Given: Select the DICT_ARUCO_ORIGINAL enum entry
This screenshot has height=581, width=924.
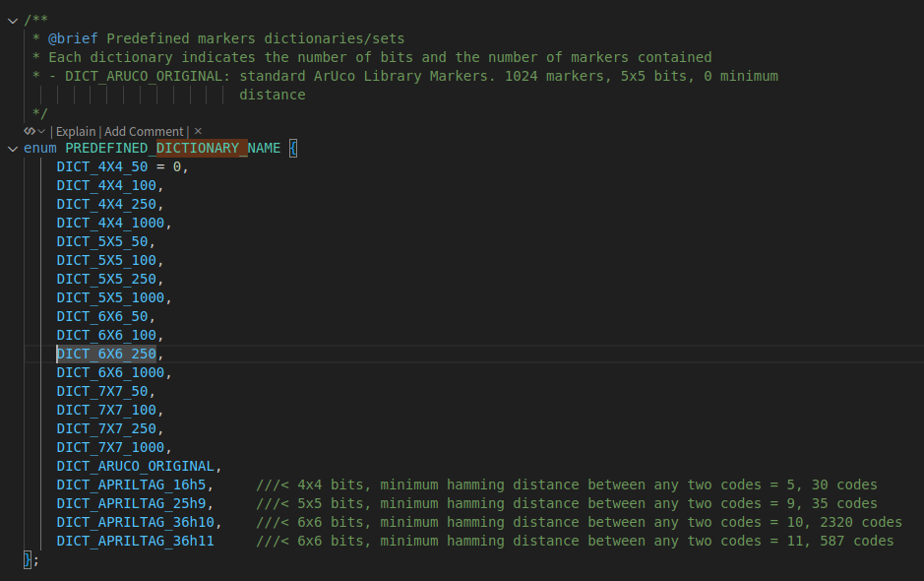Looking at the screenshot, I should pyautogui.click(x=135, y=466).
